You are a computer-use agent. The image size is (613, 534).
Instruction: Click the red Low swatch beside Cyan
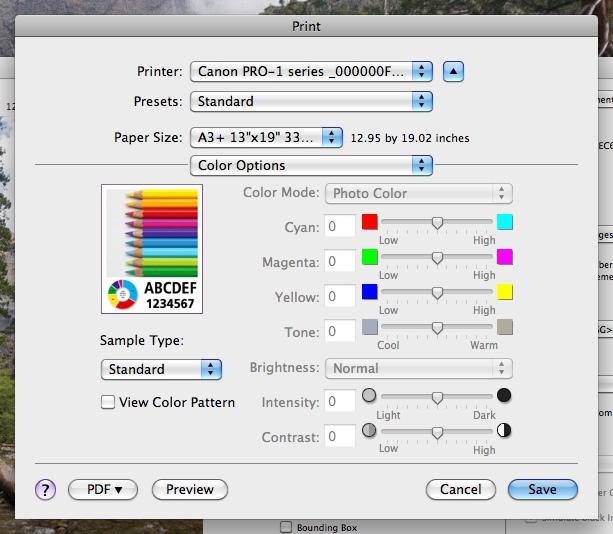(x=370, y=222)
